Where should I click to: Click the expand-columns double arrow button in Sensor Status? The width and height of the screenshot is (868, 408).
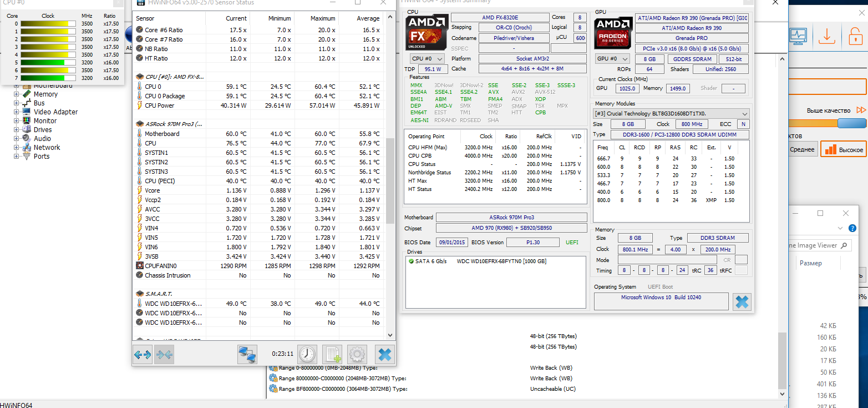click(x=143, y=354)
